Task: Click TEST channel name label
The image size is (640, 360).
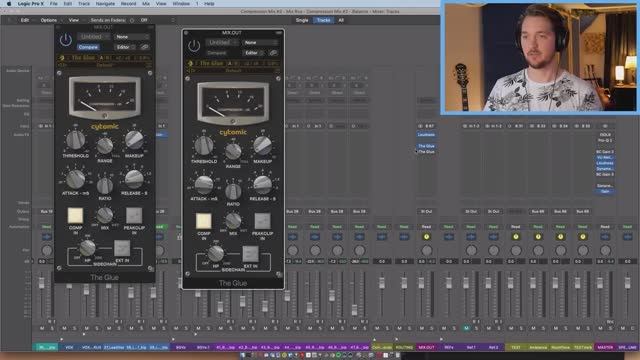Action: (516, 347)
